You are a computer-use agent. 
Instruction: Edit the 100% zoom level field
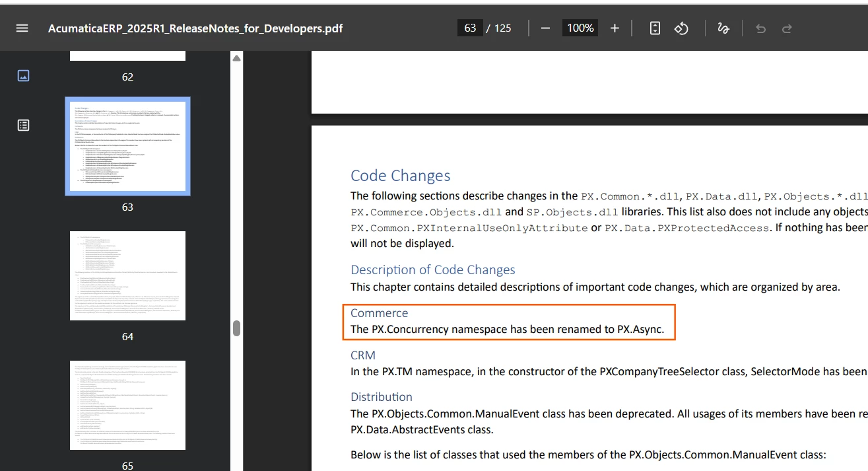(x=580, y=28)
